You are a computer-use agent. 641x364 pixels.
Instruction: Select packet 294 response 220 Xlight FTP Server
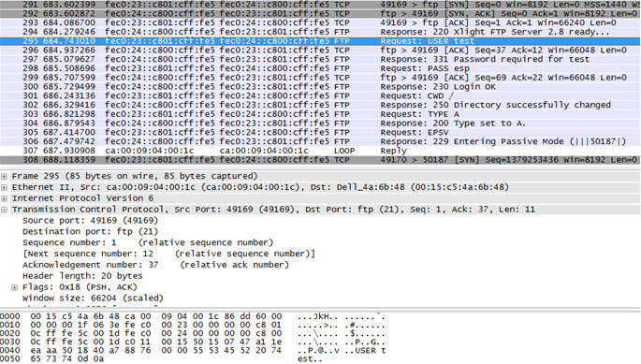tap(320, 32)
